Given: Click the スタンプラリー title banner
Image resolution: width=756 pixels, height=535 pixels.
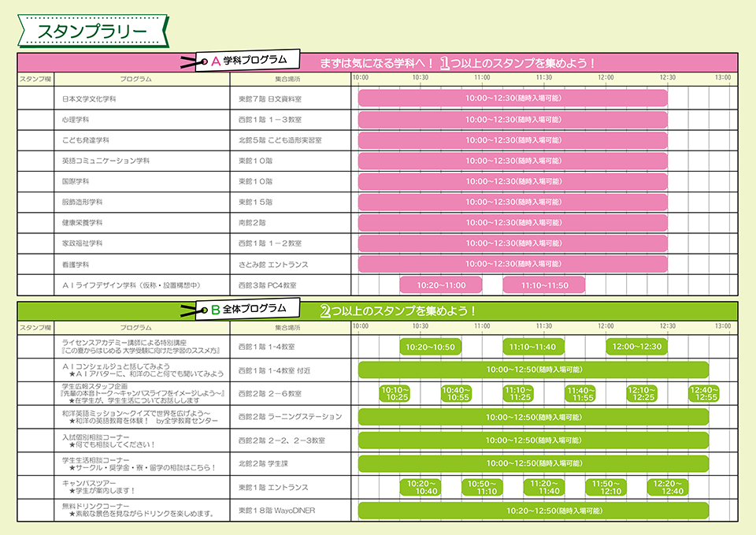Looking at the screenshot, I should 92,30.
